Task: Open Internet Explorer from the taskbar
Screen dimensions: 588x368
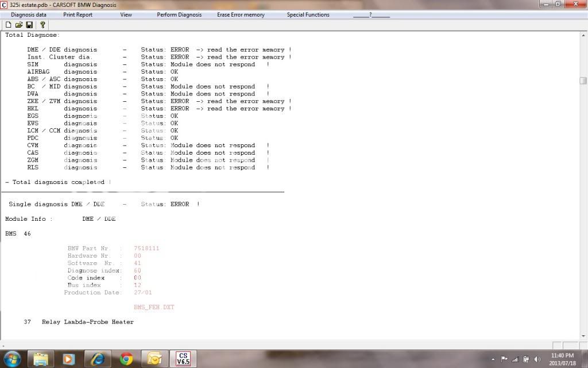Action: pyautogui.click(x=98, y=359)
